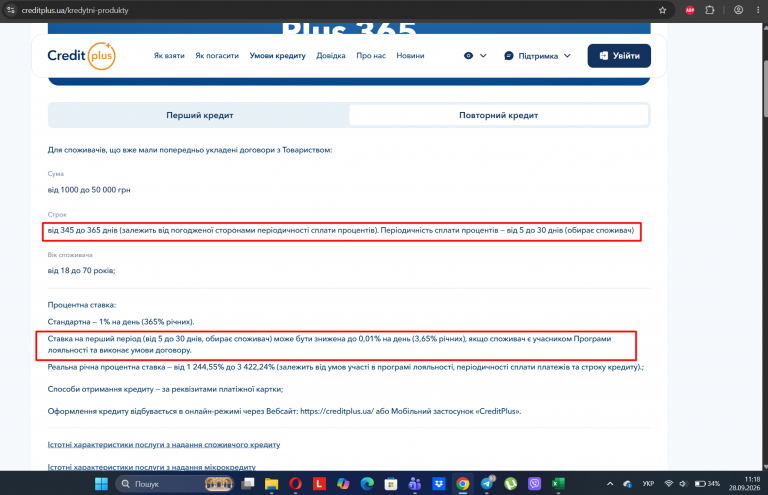Switch the УКР keyboard language

point(648,484)
